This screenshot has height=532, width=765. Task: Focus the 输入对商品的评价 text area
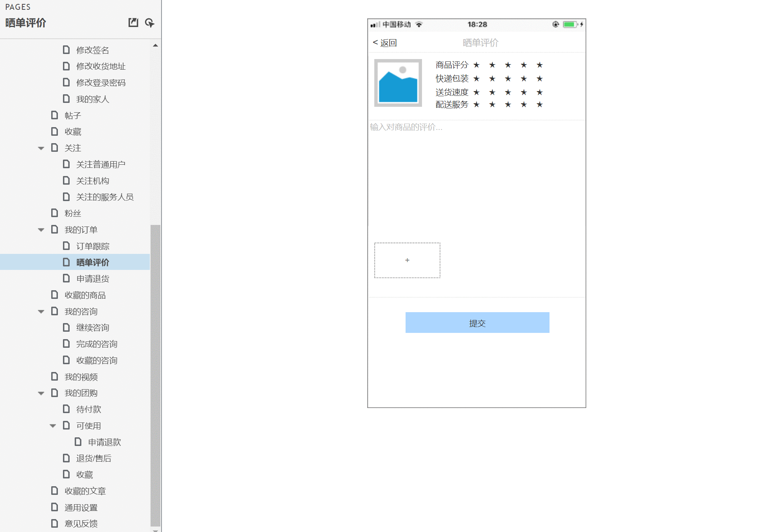pos(477,173)
